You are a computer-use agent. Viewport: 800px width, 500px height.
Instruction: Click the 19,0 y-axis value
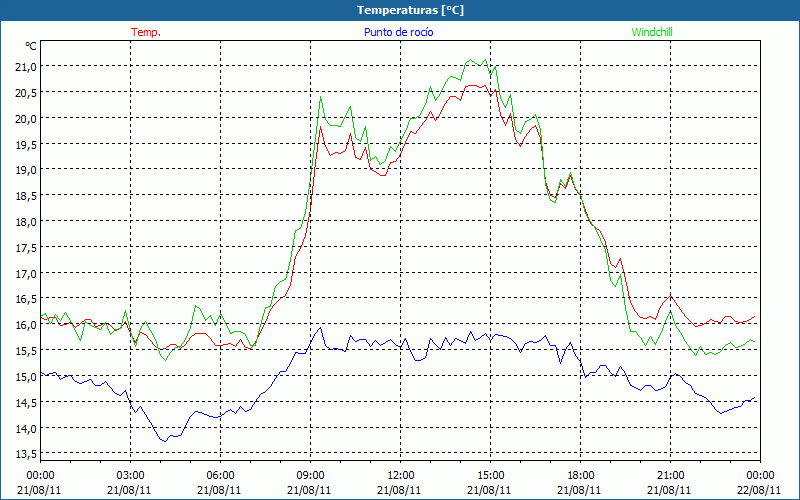coord(26,170)
